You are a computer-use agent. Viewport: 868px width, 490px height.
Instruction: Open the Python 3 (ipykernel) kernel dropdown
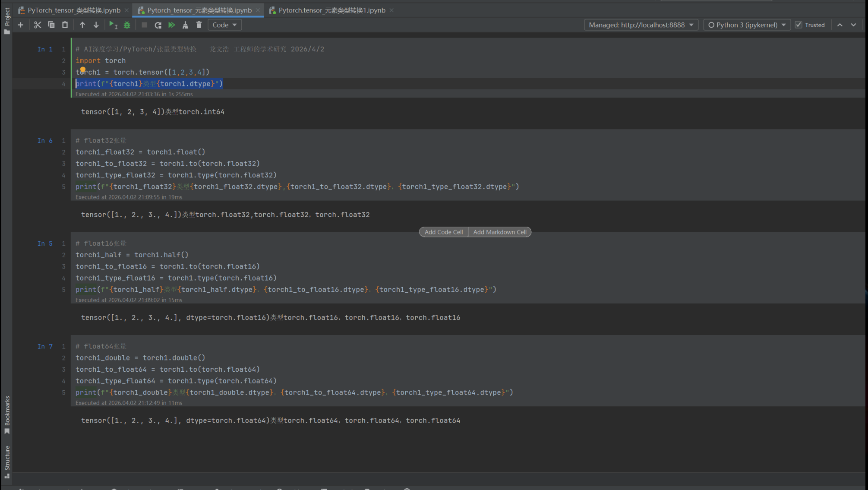click(747, 25)
